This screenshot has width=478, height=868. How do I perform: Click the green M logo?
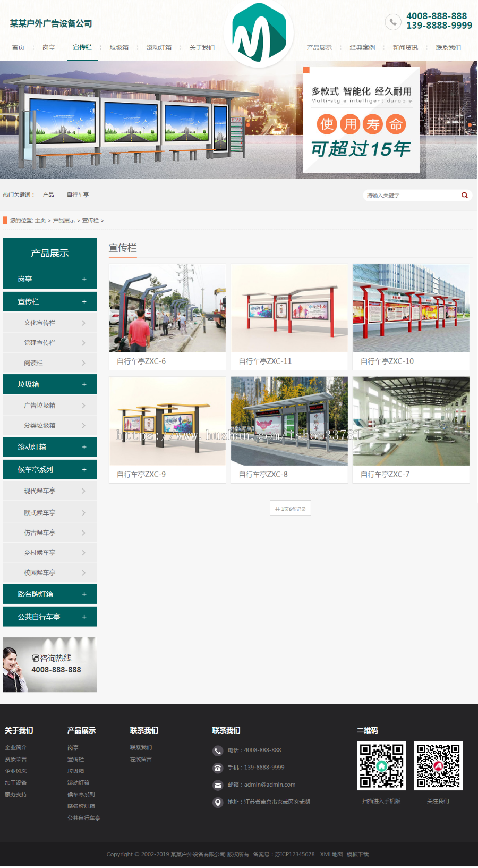259,33
